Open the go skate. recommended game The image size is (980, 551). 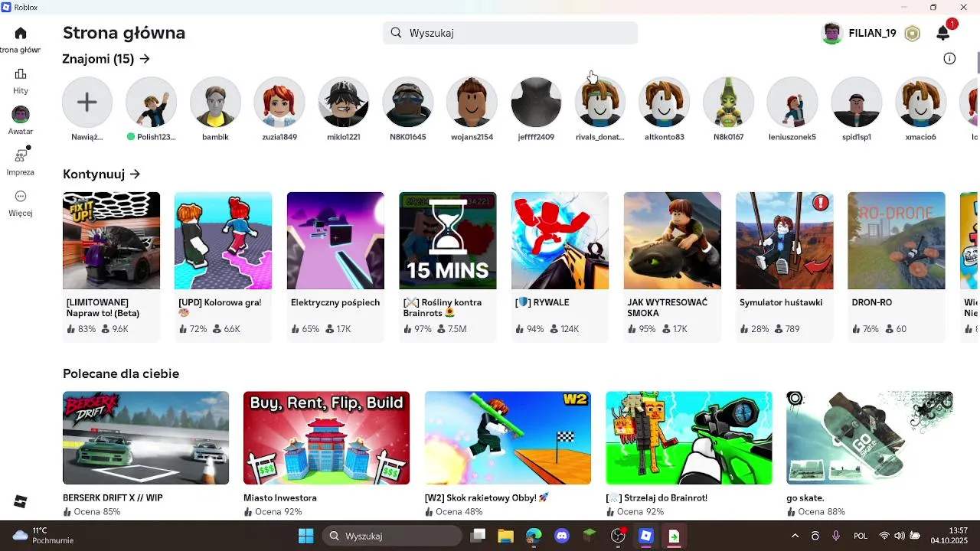870,455
